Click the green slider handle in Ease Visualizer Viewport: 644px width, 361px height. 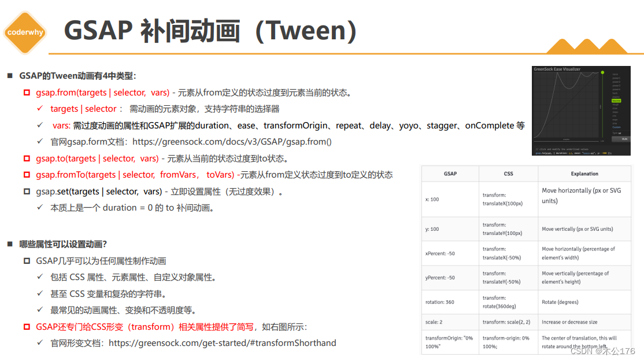point(602,73)
